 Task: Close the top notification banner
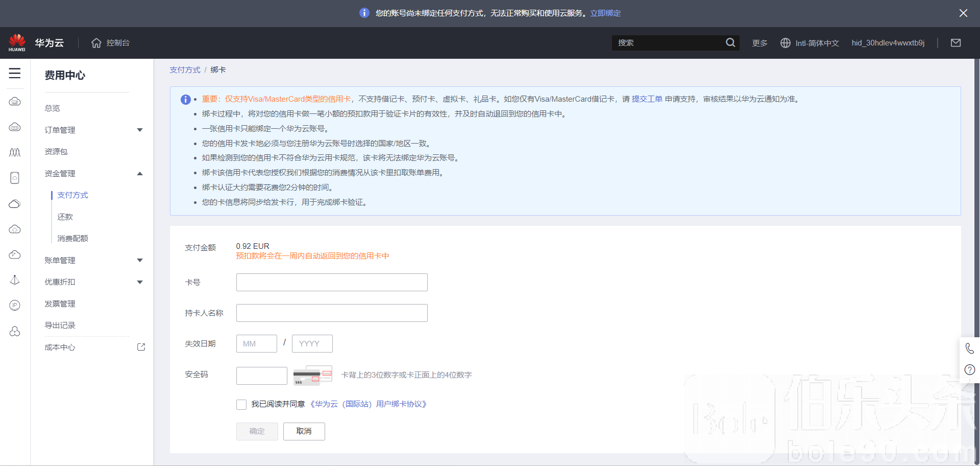[963, 13]
